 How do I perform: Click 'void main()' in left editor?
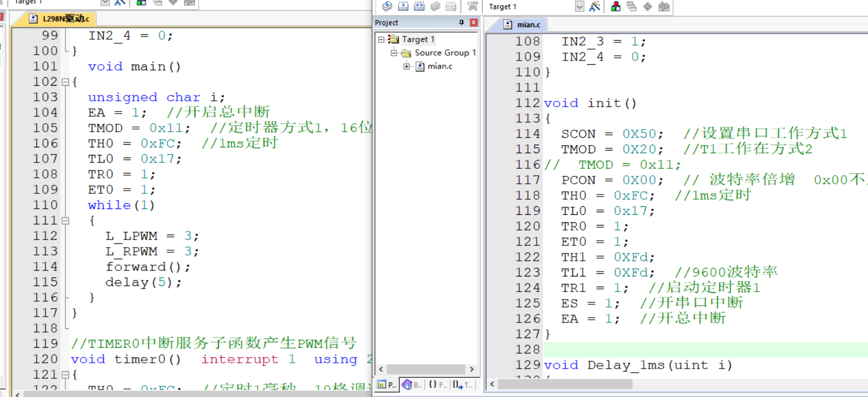point(134,66)
